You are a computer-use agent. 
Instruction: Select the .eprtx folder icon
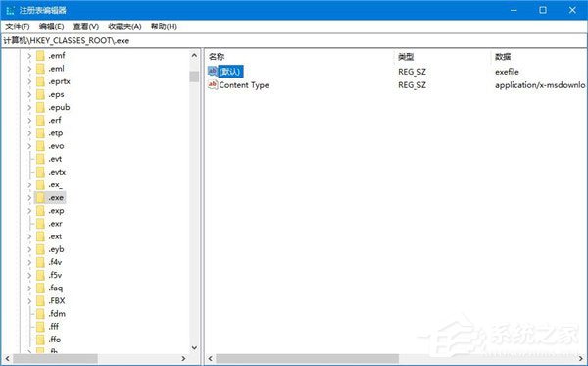tap(40, 81)
